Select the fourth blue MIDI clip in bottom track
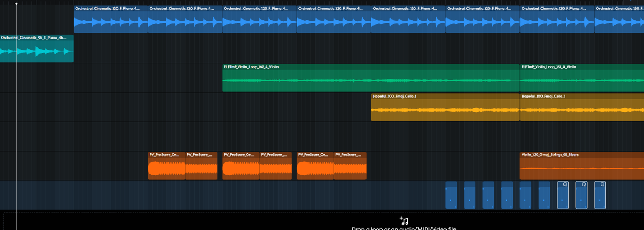Screen dimensions: 644x230 pyautogui.click(x=507, y=195)
